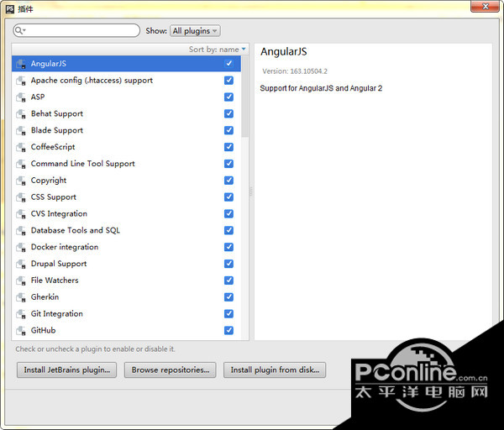Click the CVS Integration plugin icon
Viewport: 504px width, 430px height.
(21, 214)
